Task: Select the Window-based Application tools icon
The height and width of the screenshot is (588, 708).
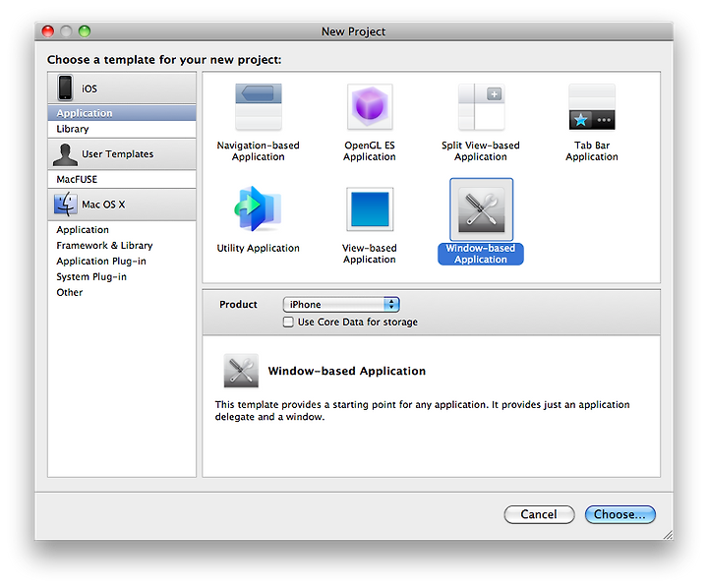Action: pos(481,209)
